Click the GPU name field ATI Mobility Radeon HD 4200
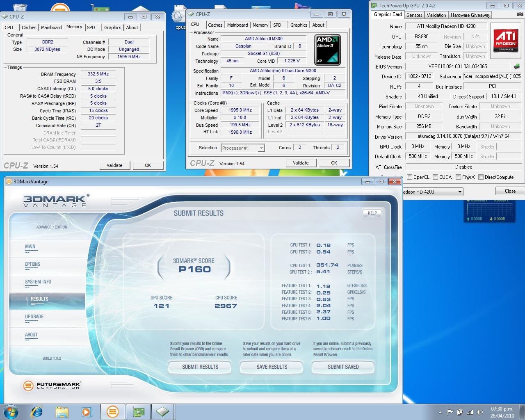The image size is (525, 420). pyautogui.click(x=446, y=26)
